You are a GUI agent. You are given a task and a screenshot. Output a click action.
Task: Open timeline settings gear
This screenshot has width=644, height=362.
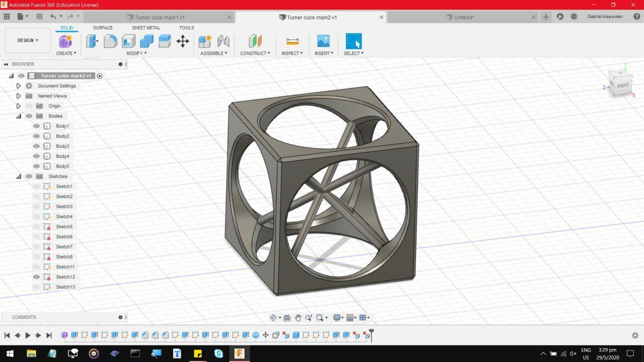click(635, 335)
